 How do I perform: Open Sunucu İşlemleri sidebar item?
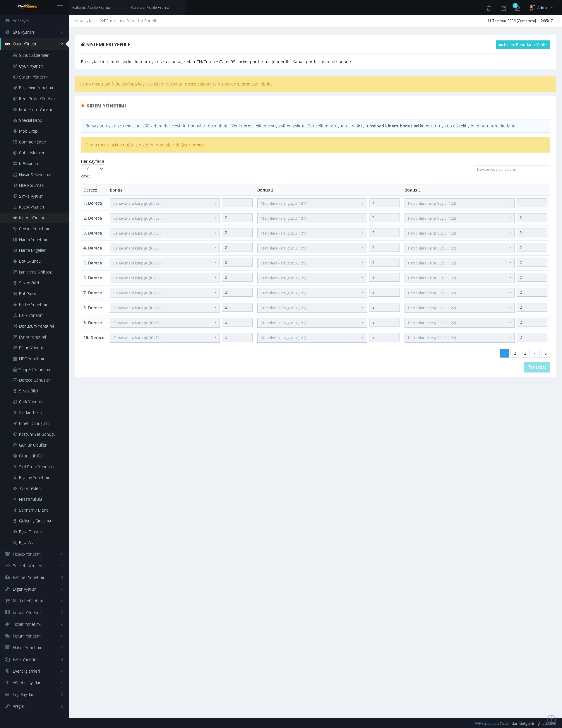pos(34,55)
